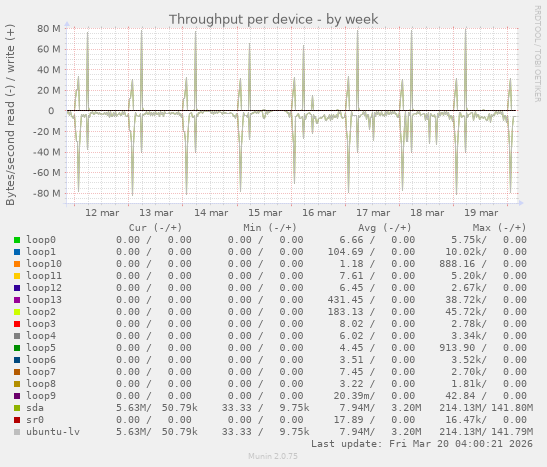Click the 80 M y-axis label
Viewport: 547px width, 467px height.
[49, 29]
